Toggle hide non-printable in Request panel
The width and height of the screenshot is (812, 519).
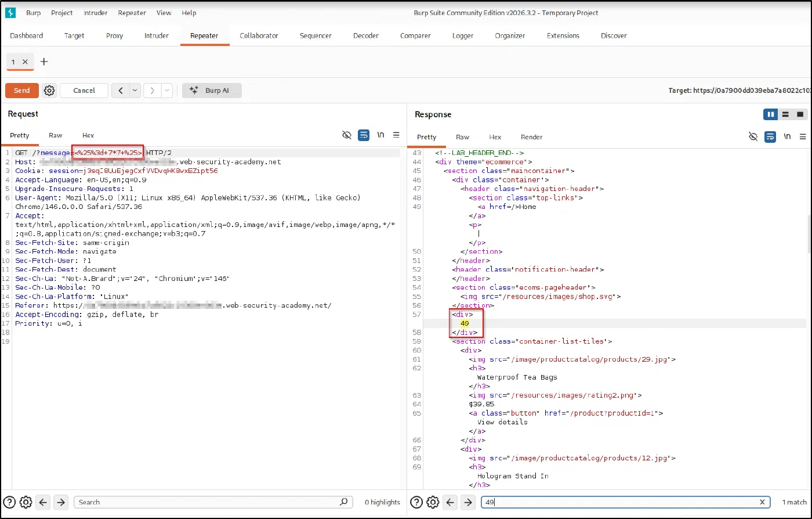click(347, 135)
